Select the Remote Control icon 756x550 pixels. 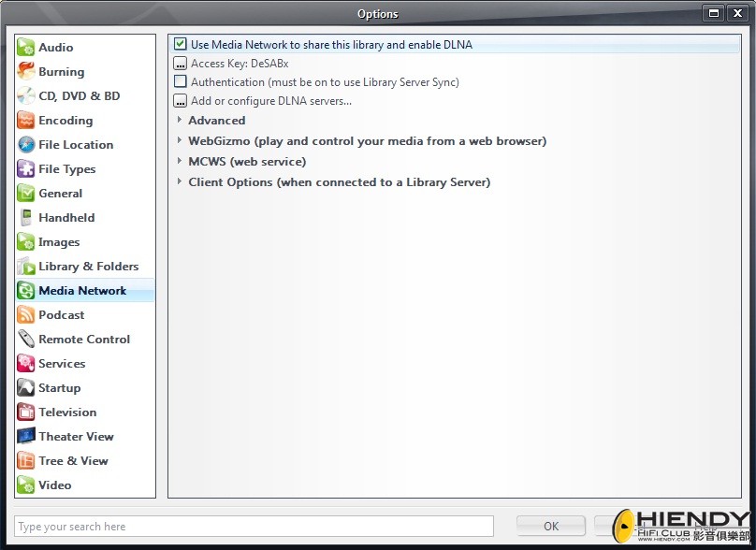tap(26, 339)
